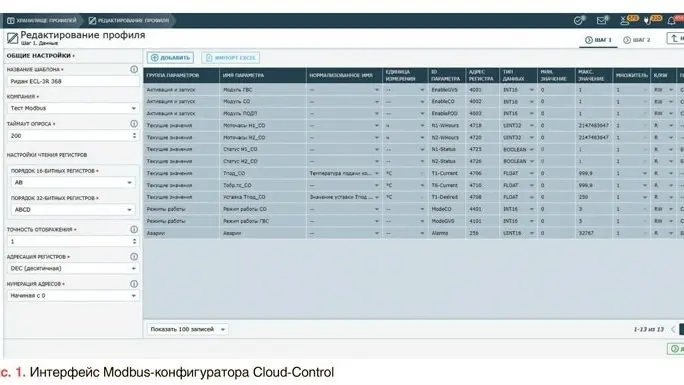Open the tasks checkmark icon in top bar
The height and width of the screenshot is (385, 684).
point(579,20)
